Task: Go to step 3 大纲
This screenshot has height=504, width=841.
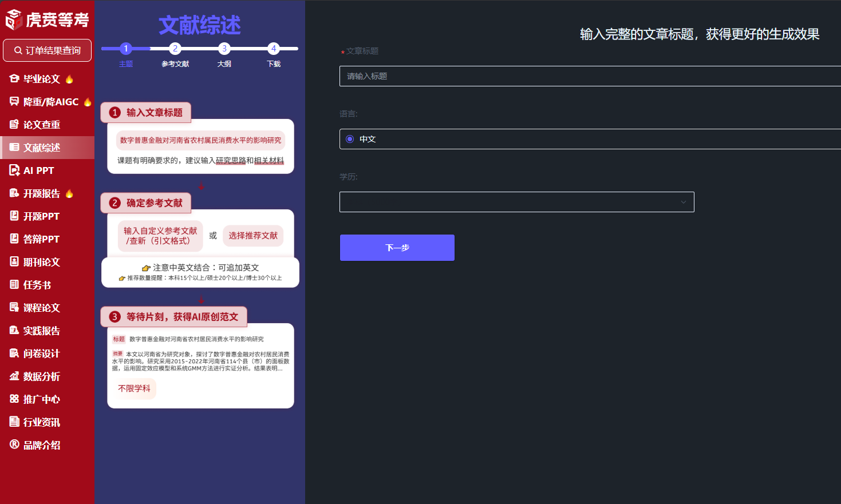Action: pos(224,49)
